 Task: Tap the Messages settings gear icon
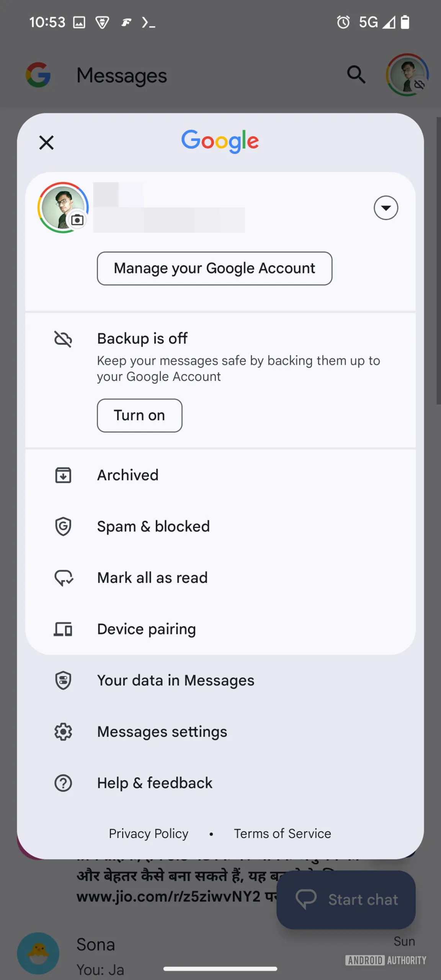63,732
